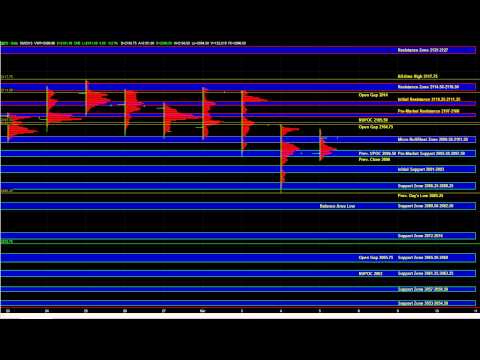Select the Pre-Market Support label

431,153
